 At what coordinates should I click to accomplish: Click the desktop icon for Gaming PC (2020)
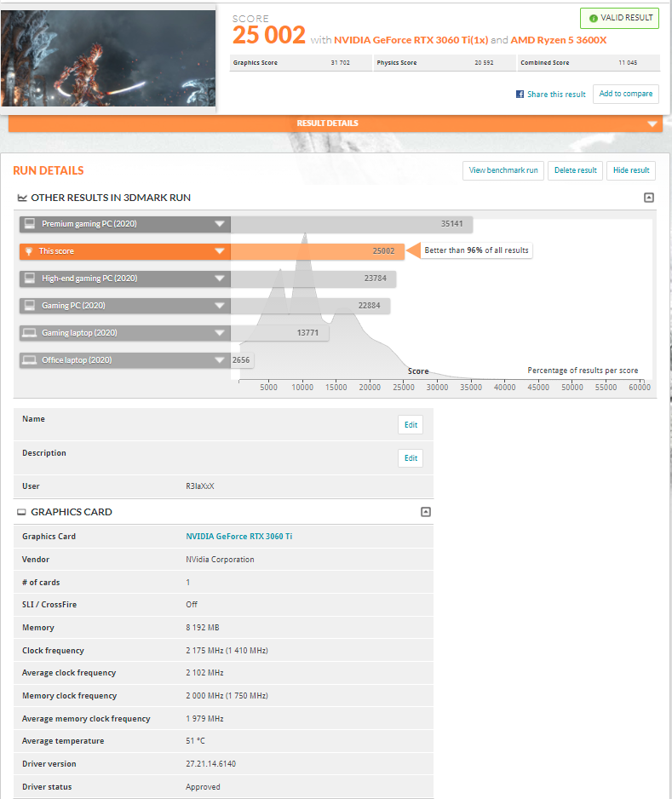pyautogui.click(x=30, y=305)
